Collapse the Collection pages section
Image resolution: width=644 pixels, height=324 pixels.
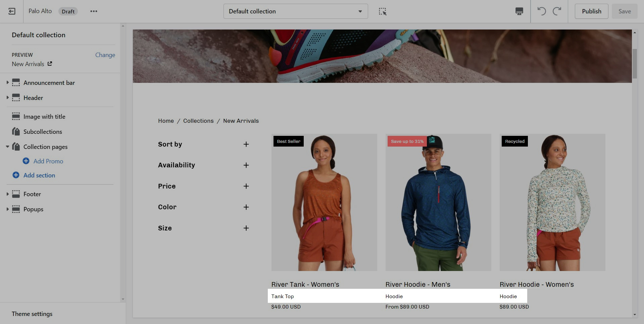(x=7, y=147)
